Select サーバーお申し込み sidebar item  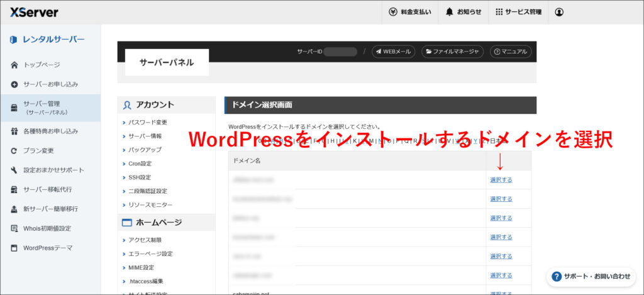coord(50,84)
